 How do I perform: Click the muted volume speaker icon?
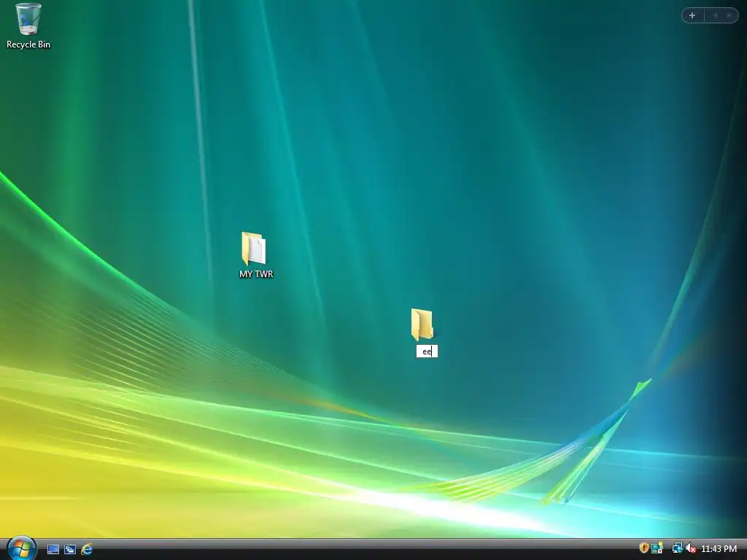[691, 548]
